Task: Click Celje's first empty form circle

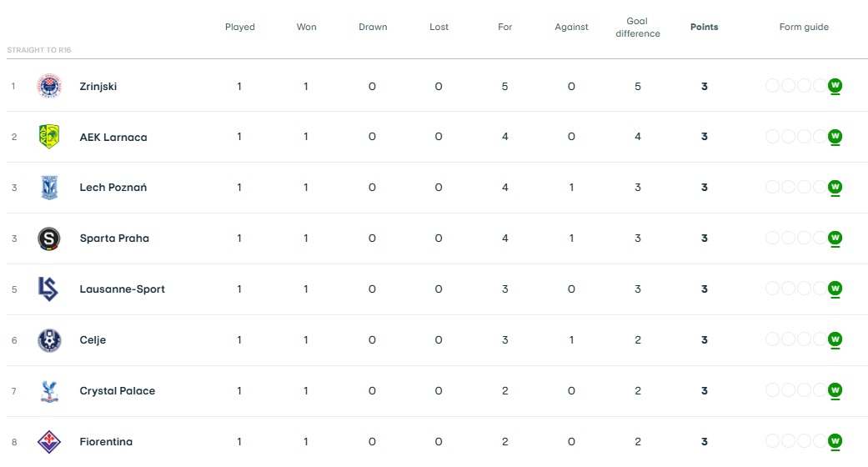Action: (x=772, y=340)
